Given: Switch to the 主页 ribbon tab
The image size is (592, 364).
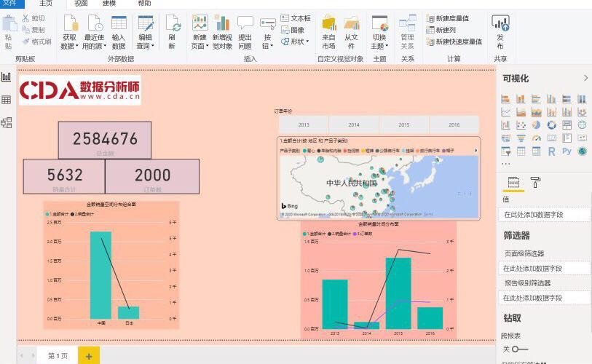Looking at the screenshot, I should point(46,4).
